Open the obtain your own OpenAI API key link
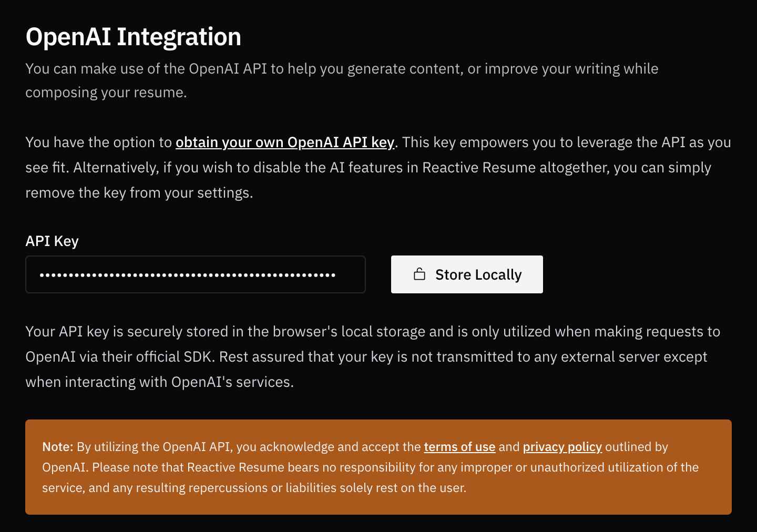 click(284, 142)
